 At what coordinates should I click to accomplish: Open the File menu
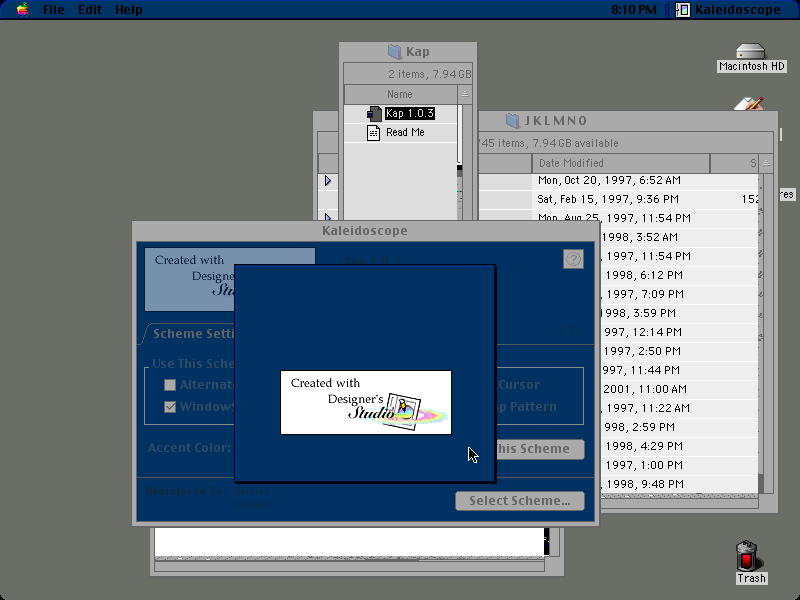[54, 10]
